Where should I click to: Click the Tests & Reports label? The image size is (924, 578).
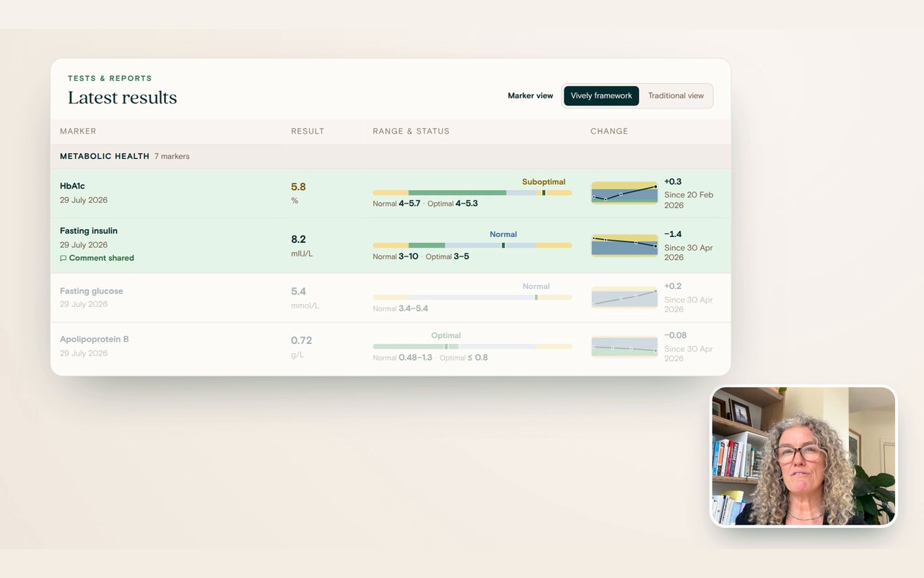tap(110, 78)
